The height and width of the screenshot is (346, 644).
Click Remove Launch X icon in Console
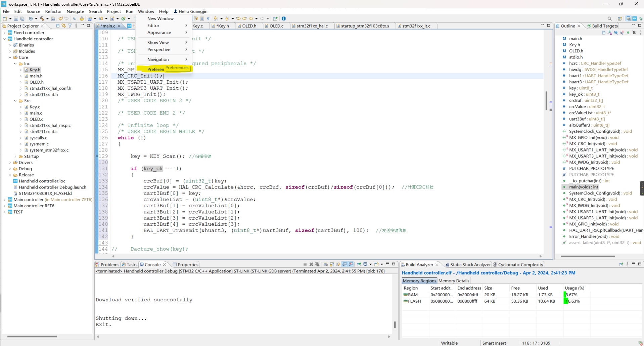[311, 264]
